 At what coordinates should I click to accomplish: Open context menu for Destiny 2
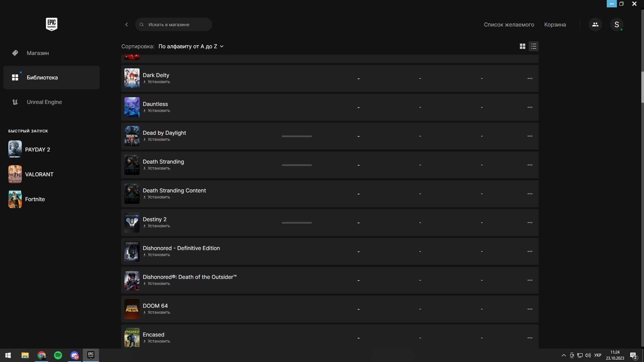(x=530, y=222)
